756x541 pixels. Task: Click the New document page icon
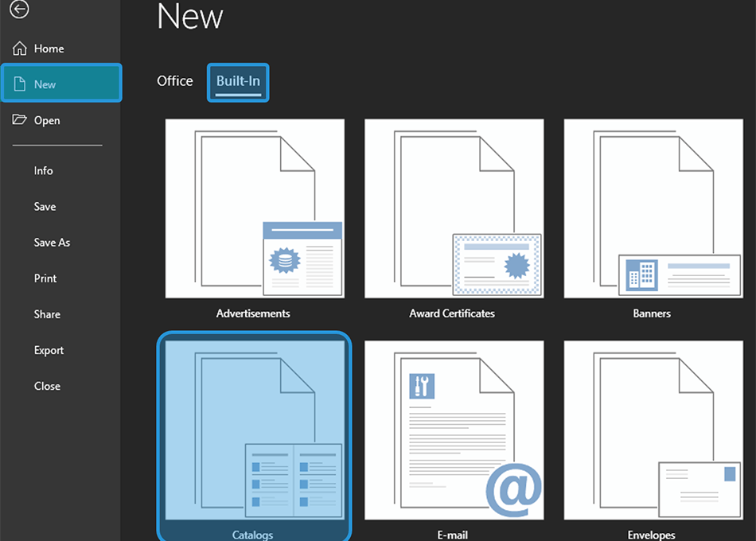pos(19,84)
